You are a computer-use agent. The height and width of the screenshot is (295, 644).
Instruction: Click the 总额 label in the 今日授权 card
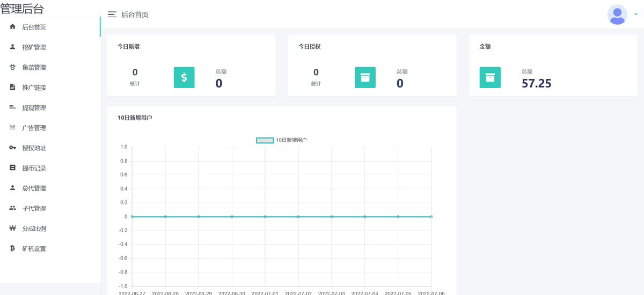[402, 71]
